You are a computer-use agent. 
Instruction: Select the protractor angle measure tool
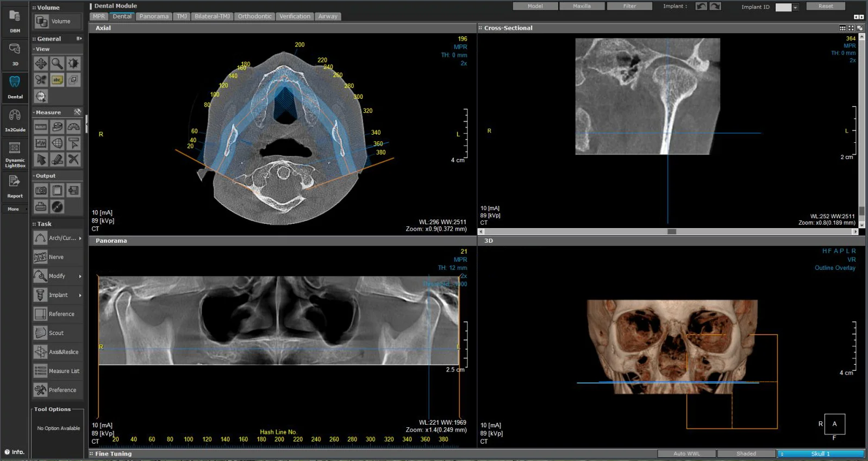coord(73,127)
